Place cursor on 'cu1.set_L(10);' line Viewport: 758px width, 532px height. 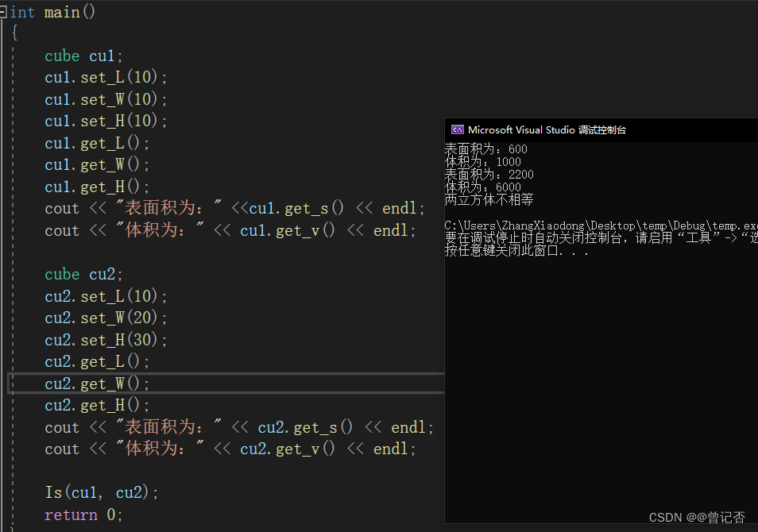point(106,77)
